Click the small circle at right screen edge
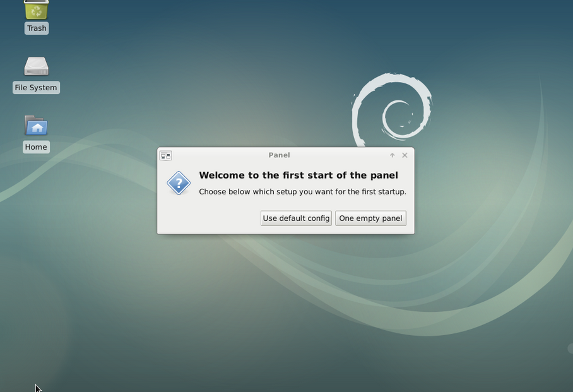The height and width of the screenshot is (392, 573). click(570, 348)
